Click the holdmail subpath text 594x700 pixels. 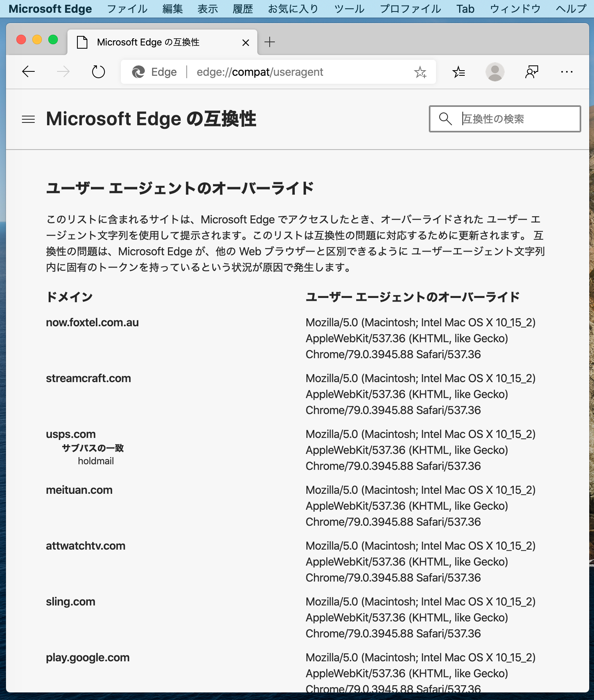pos(96,461)
